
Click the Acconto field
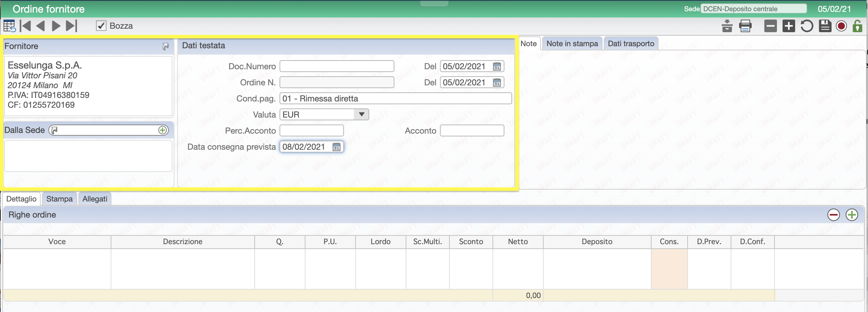click(472, 130)
